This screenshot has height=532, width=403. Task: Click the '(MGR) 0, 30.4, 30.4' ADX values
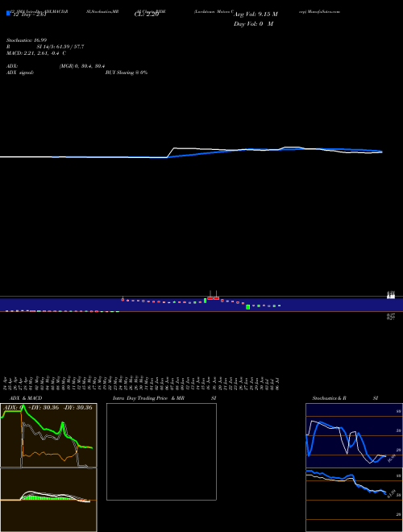coord(82,66)
